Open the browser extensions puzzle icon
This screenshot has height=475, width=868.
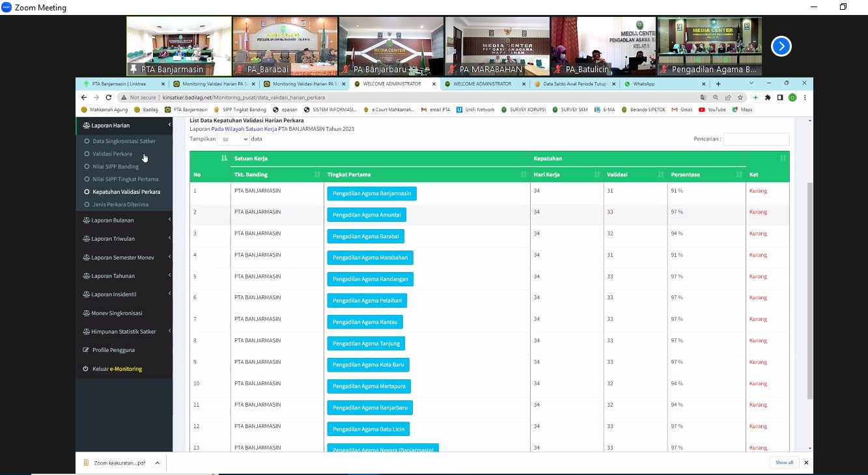[x=768, y=98]
